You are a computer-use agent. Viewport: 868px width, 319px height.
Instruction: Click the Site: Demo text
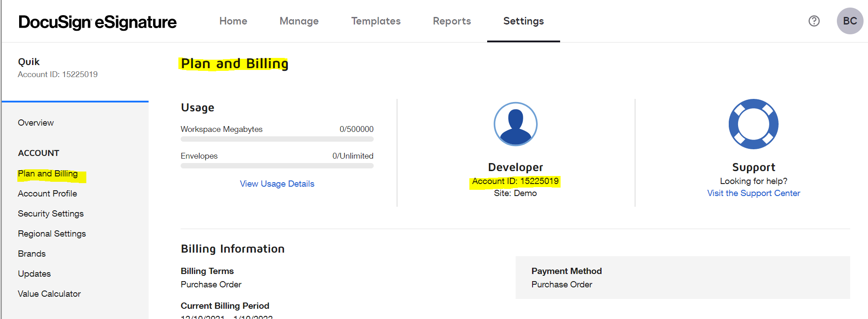[x=515, y=193]
